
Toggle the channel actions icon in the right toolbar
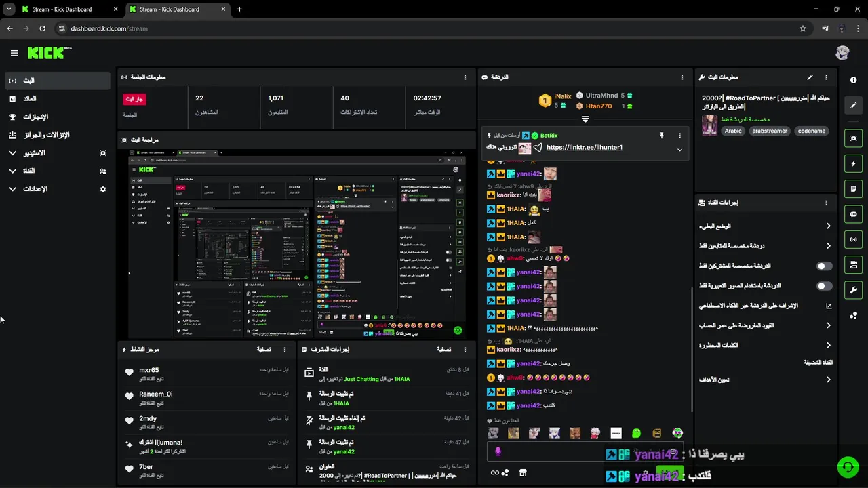853,264
